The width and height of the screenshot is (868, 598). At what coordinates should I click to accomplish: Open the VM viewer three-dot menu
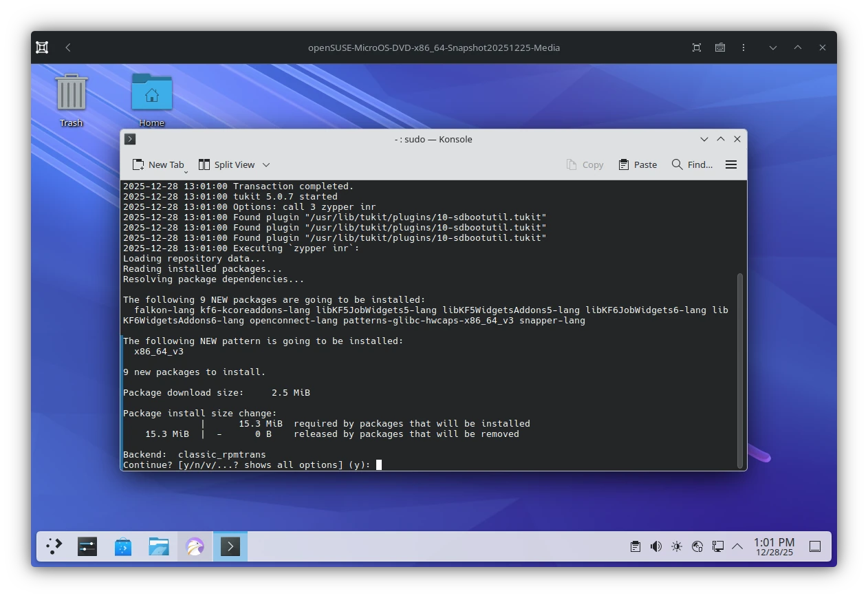tap(744, 47)
